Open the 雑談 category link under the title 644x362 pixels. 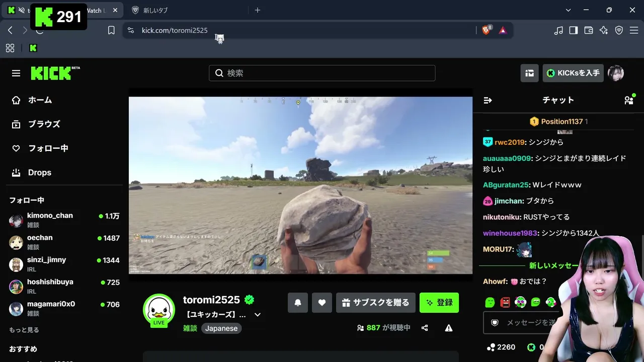pyautogui.click(x=190, y=328)
